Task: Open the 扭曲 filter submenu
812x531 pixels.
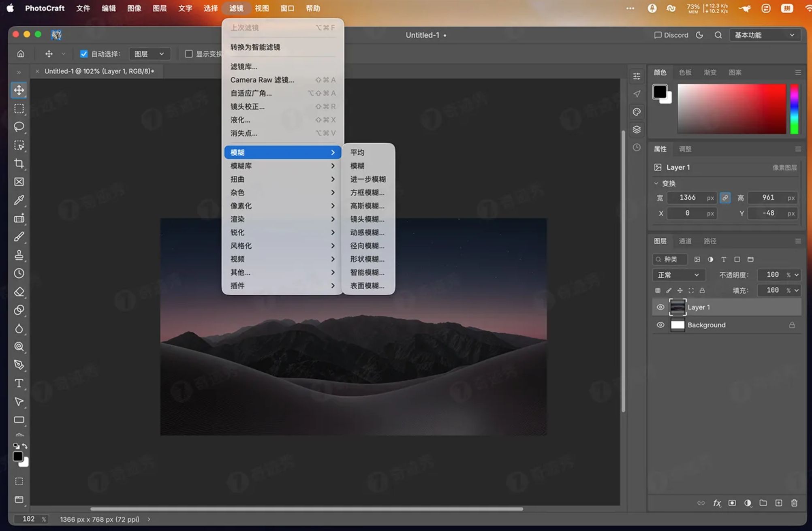Action: (x=282, y=179)
